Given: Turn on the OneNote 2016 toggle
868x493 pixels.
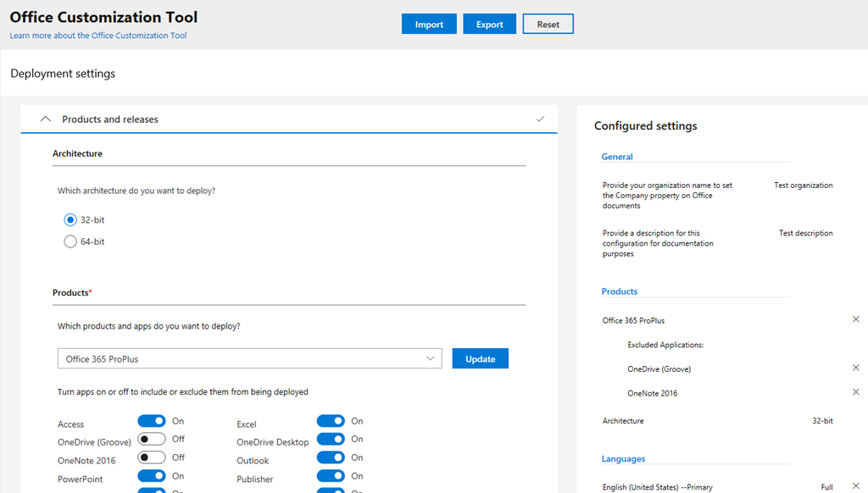Looking at the screenshot, I should click(152, 457).
